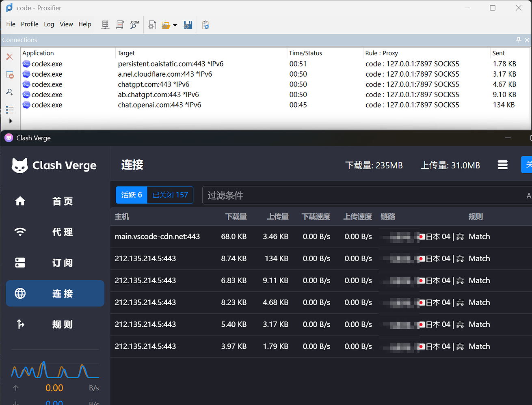Focus the 过滤条件 filter field
532x405 pixels.
coord(367,196)
